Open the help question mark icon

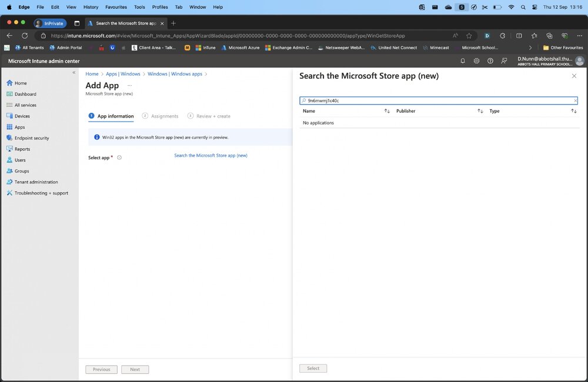click(490, 61)
